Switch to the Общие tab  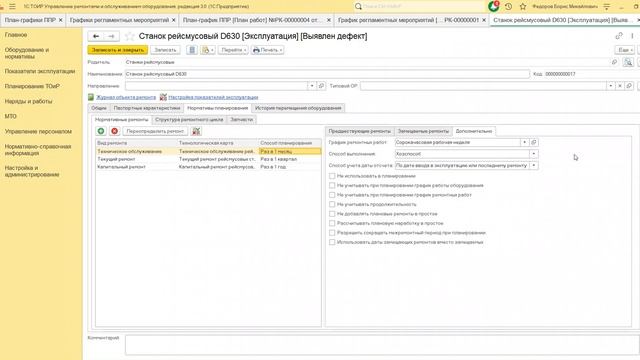click(99, 108)
